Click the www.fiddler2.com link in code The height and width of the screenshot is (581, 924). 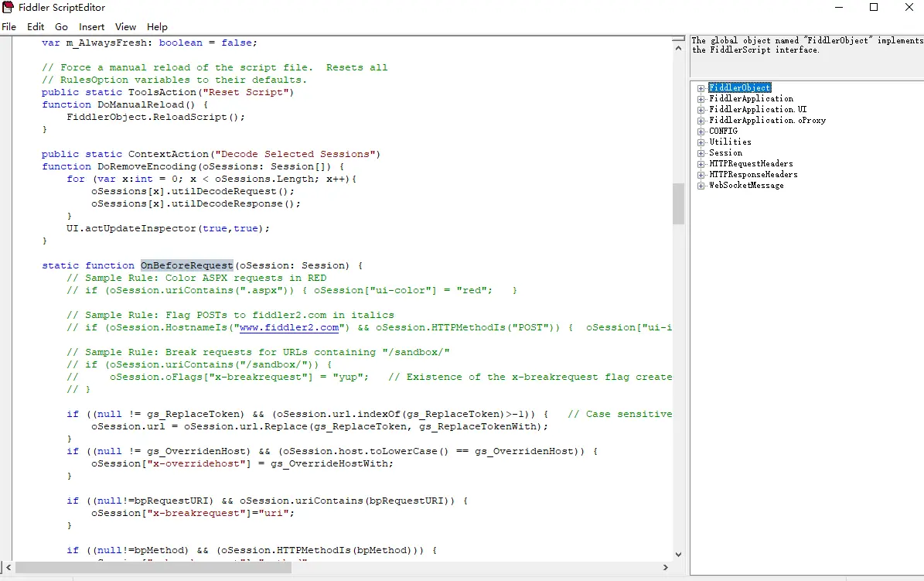[x=288, y=327]
